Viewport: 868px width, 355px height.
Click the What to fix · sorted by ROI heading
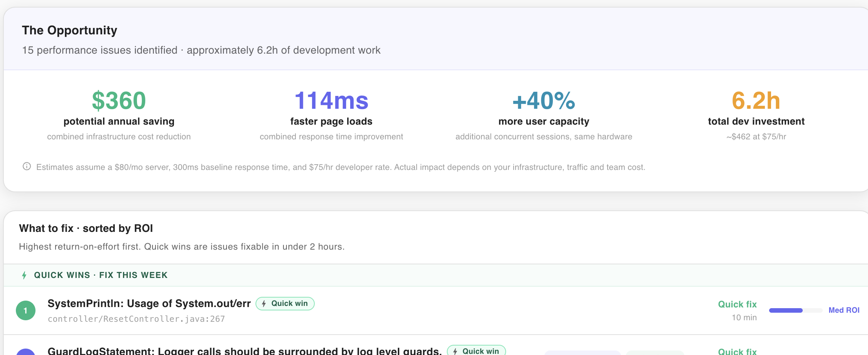(x=86, y=228)
